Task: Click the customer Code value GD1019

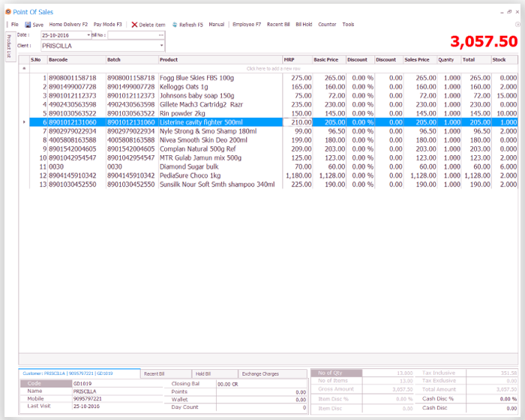Action: [x=82, y=383]
